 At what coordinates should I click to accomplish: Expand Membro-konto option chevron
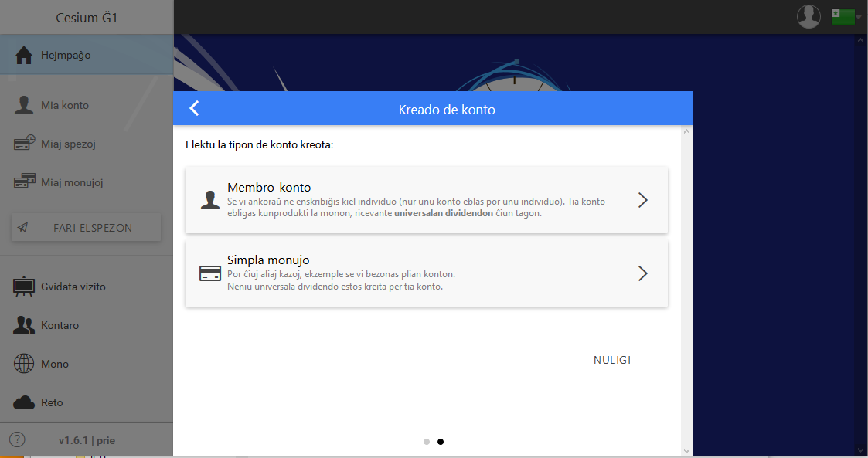pos(643,200)
